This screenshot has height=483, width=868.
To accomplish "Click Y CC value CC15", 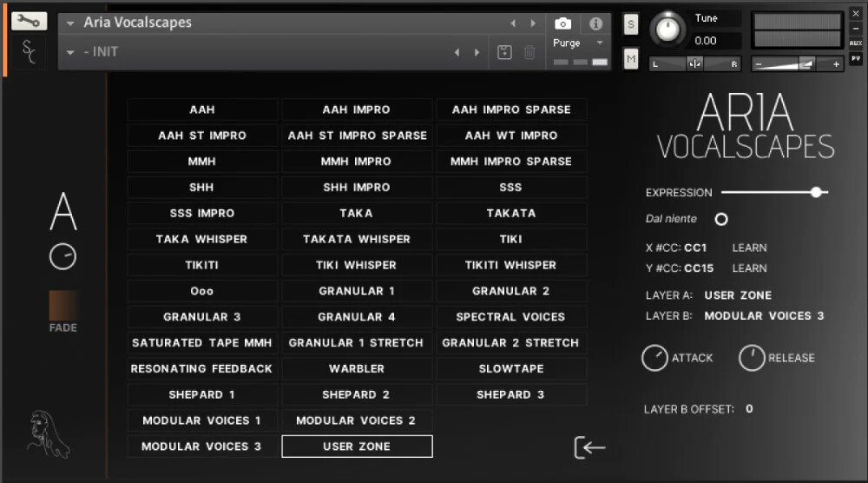I will click(x=699, y=268).
